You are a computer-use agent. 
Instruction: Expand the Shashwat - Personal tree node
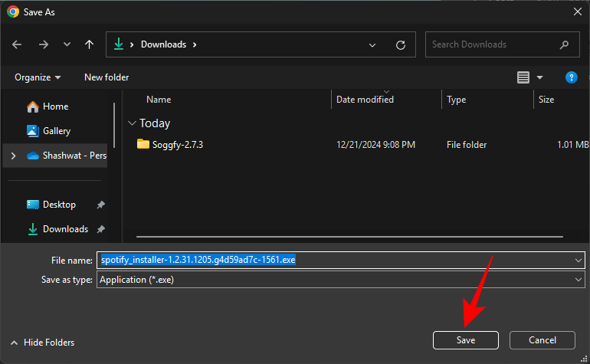pyautogui.click(x=12, y=156)
